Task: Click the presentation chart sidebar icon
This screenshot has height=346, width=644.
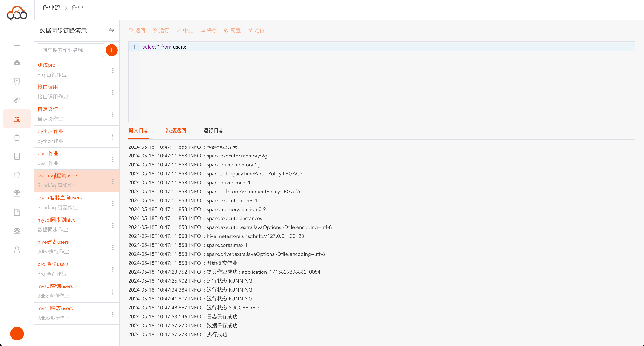Action: tap(17, 81)
